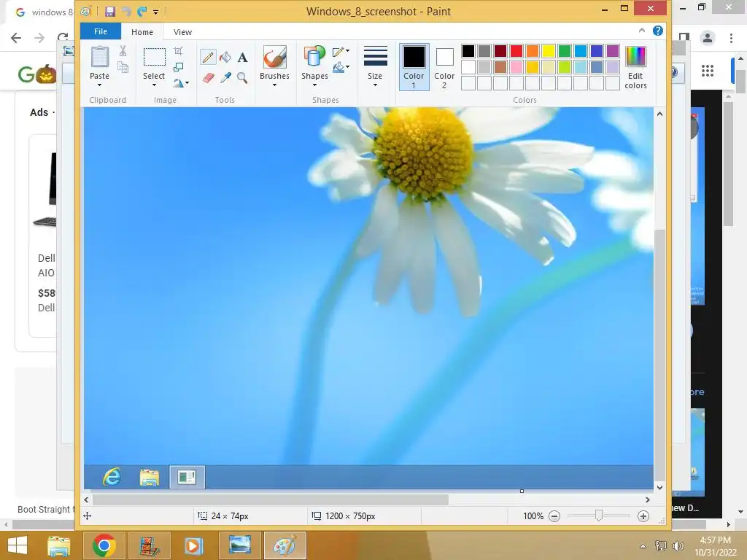Click the 100% zoom level text
The width and height of the screenshot is (747, 560).
coord(533,516)
